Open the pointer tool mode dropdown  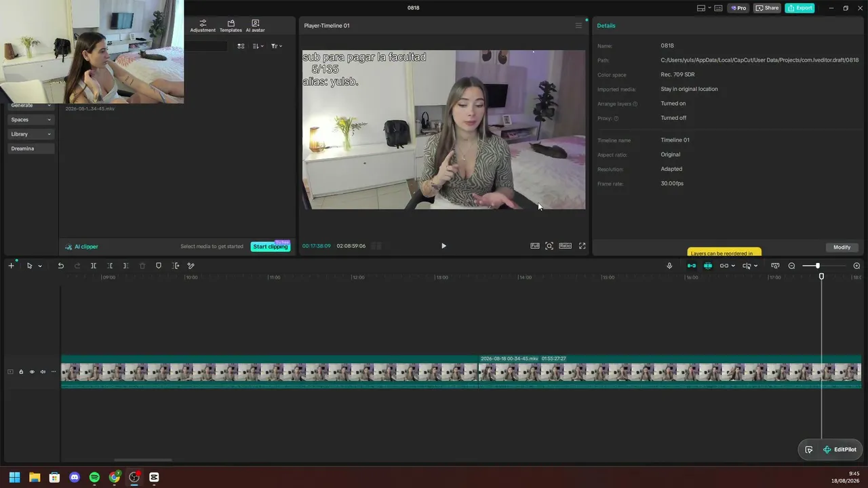coord(40,266)
